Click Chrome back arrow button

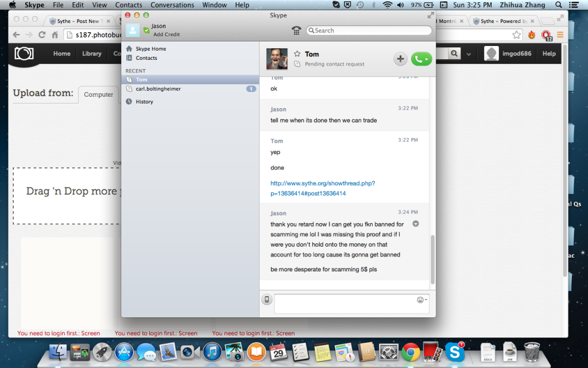(x=16, y=35)
